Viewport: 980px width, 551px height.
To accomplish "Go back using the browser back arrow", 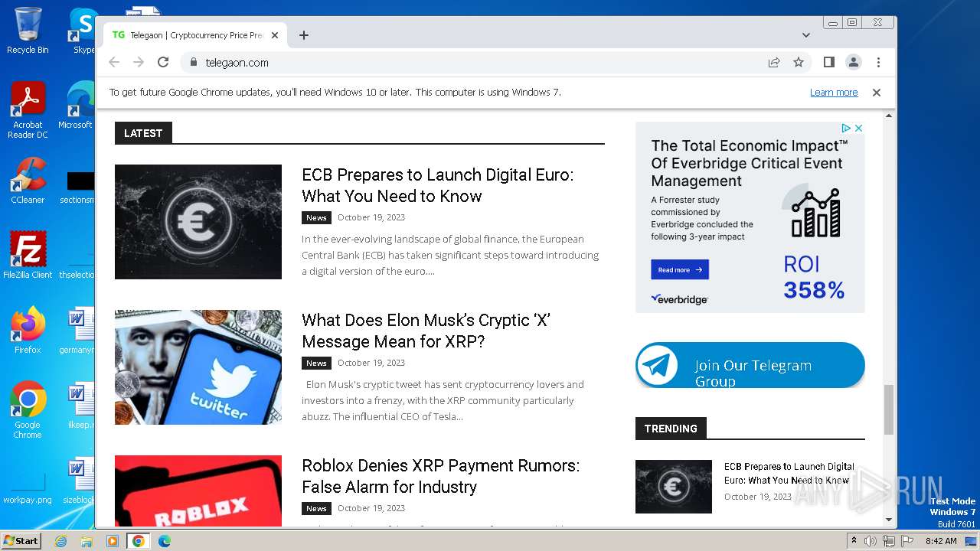I will pos(114,62).
